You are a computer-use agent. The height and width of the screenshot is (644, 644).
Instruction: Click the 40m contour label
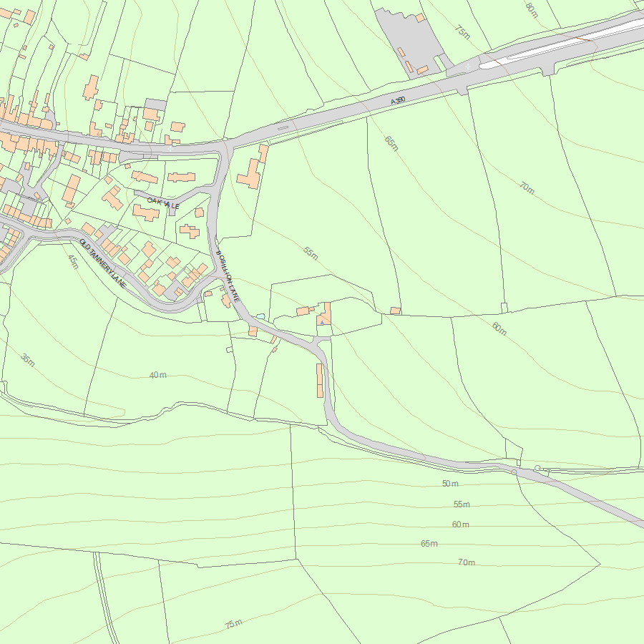coord(157,375)
